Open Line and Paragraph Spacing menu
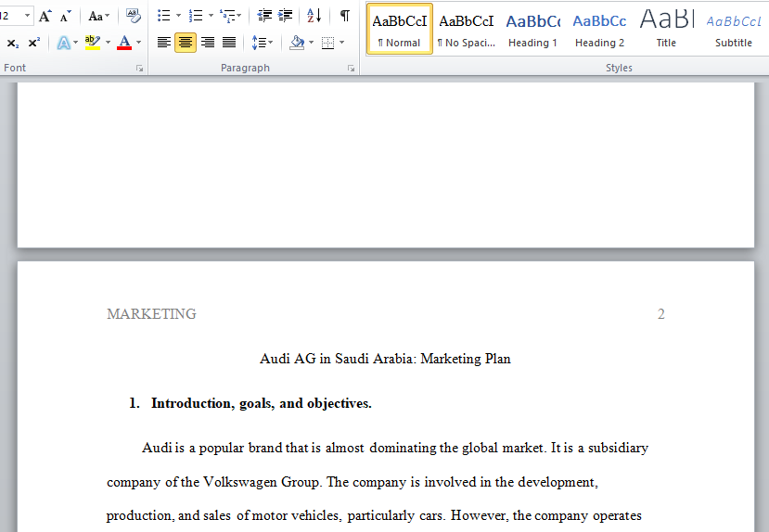Viewport: 769px width, 532px height. click(262, 43)
